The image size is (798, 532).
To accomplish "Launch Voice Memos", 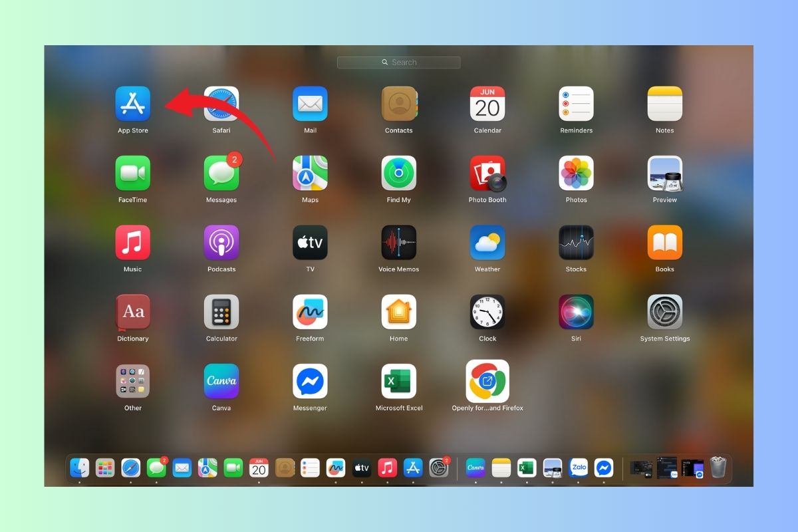I will pyautogui.click(x=399, y=242).
